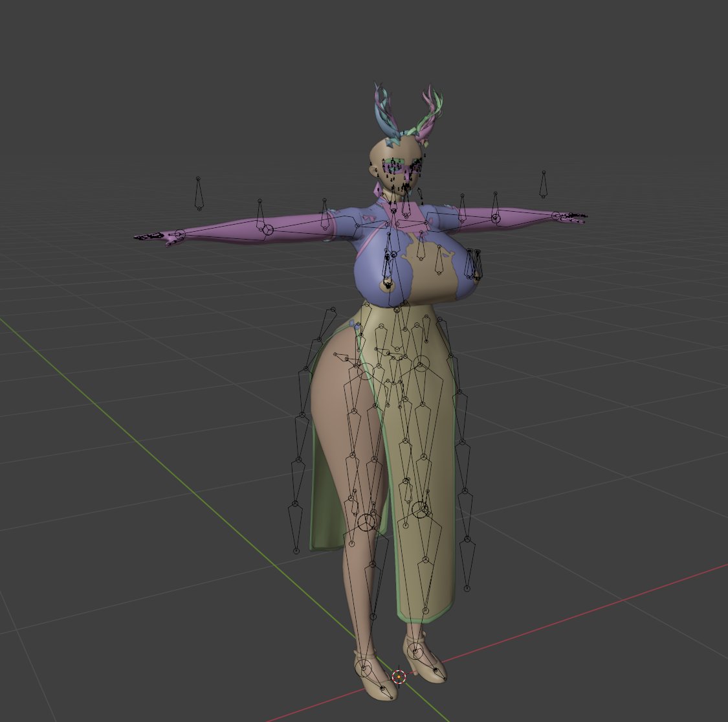The width and height of the screenshot is (728, 722).
Task: Click the 3D cursor between the character's feet
Action: pyautogui.click(x=399, y=677)
